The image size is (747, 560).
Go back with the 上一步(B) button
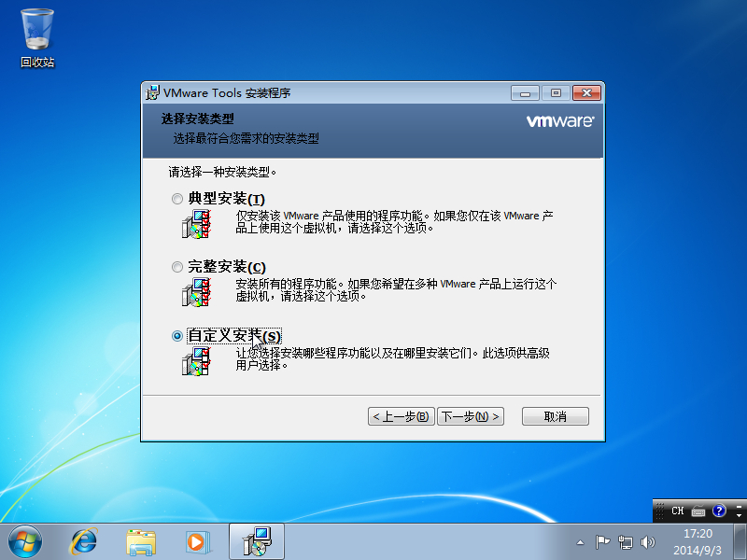click(402, 416)
